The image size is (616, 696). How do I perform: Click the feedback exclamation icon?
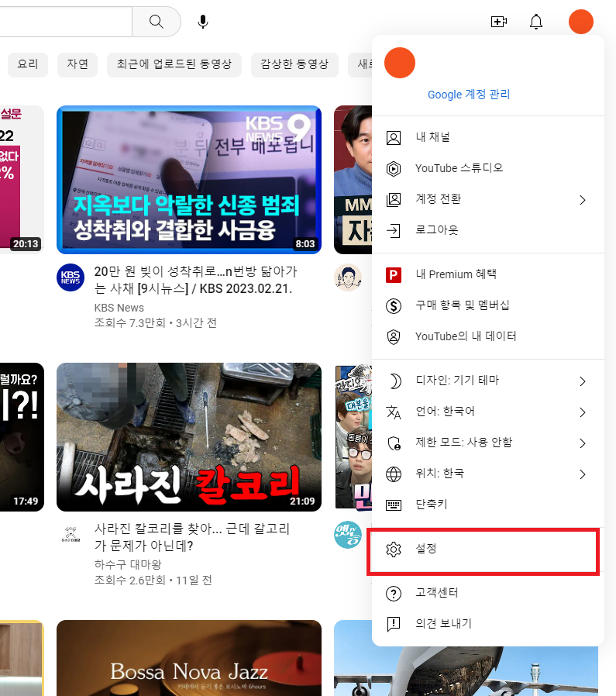coord(393,624)
